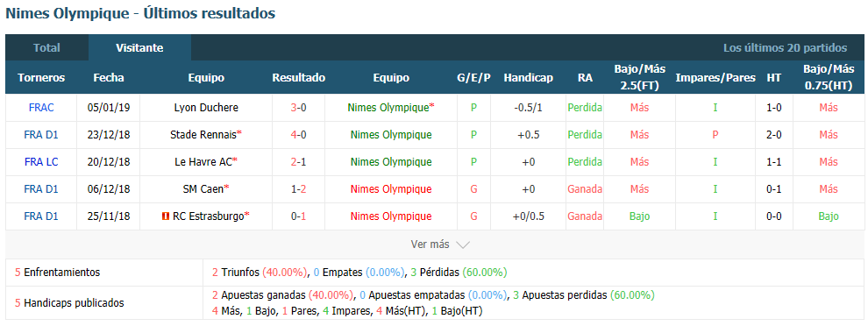Switch to the Total tab
This screenshot has height=326, width=868.
click(x=46, y=47)
